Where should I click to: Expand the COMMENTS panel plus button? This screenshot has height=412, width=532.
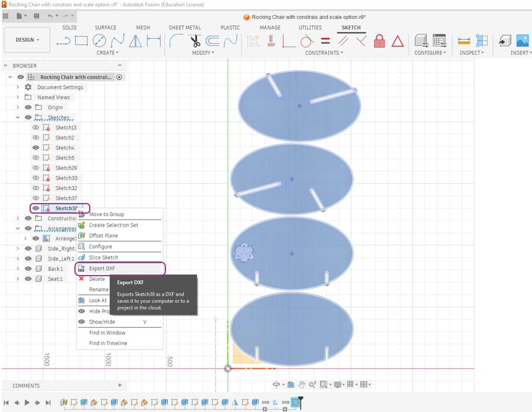pos(120,385)
